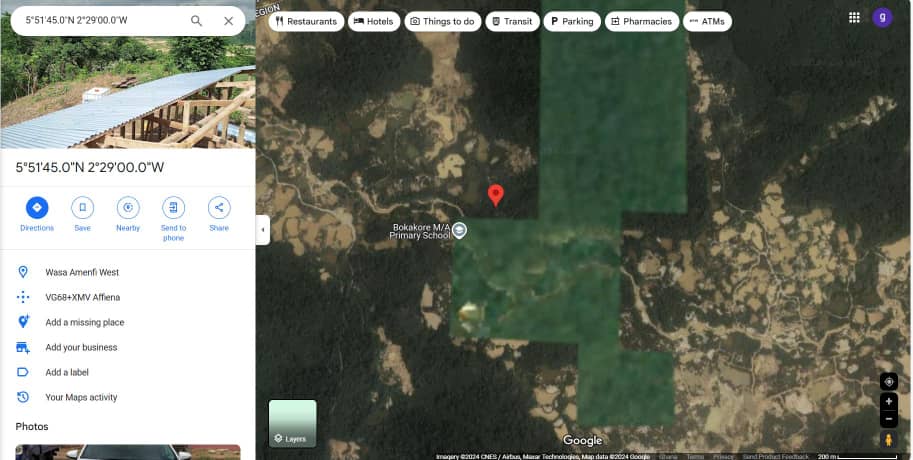Click Add a label
The image size is (913, 460).
pyautogui.click(x=128, y=372)
